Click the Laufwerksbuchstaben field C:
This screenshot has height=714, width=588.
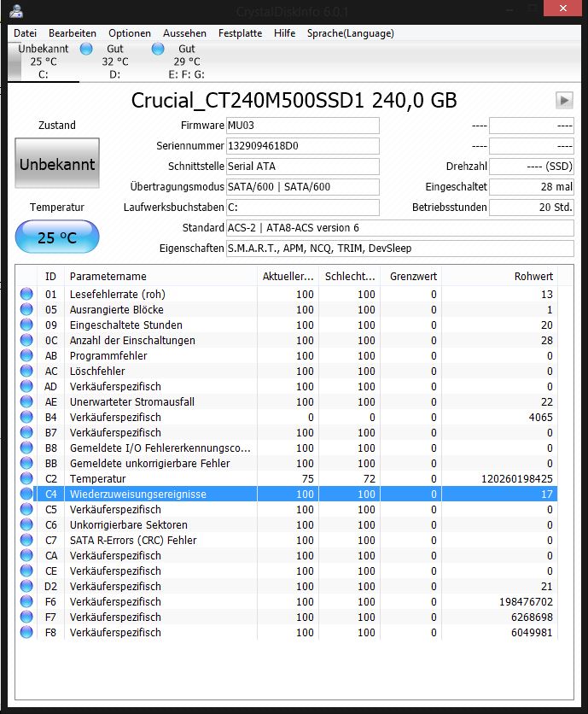point(303,208)
